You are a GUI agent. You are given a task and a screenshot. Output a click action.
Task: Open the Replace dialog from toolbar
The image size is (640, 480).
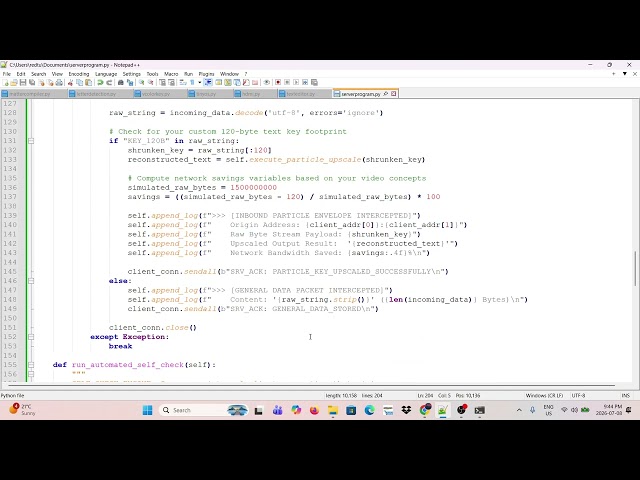coord(130,82)
